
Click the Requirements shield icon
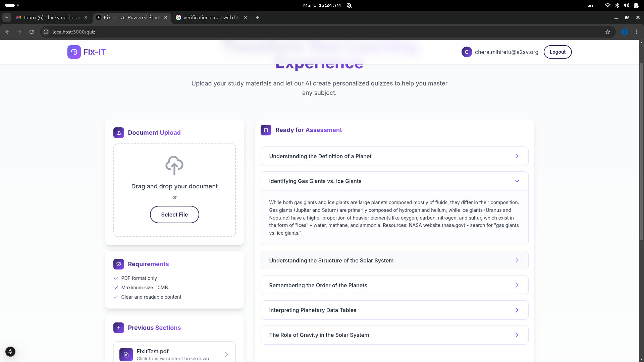point(119,264)
